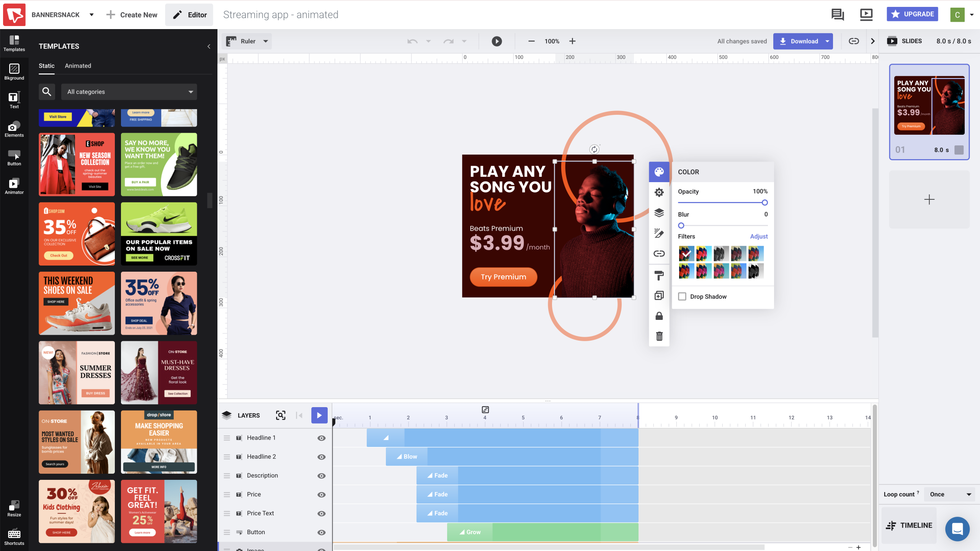Open the Button panel
This screenshot has height=551, width=980.
pos(14,158)
